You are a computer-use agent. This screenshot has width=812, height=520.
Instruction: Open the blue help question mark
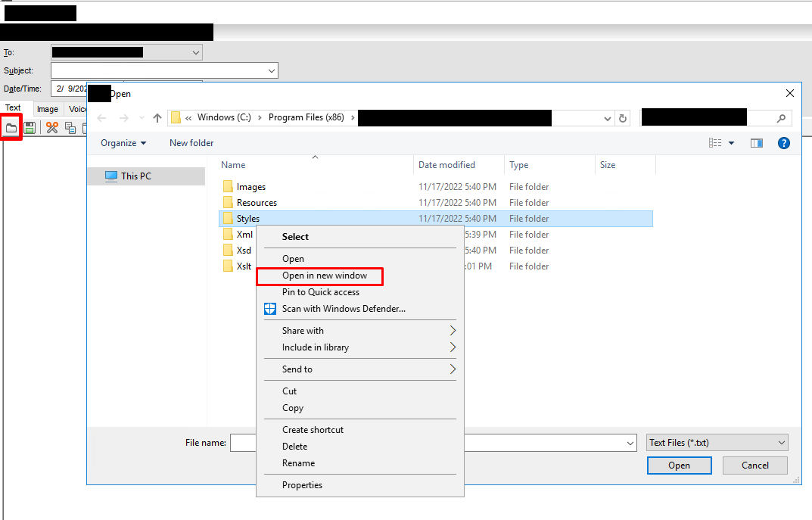click(x=784, y=143)
